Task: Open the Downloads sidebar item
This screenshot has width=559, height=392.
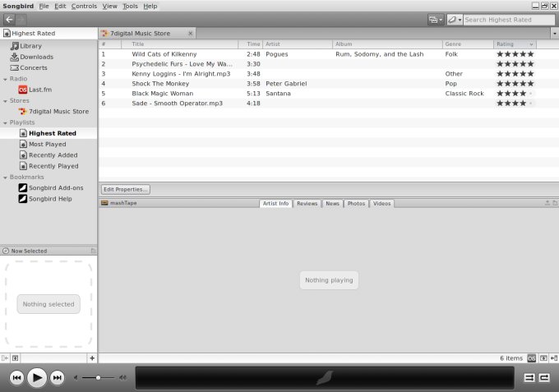Action: pyautogui.click(x=37, y=57)
